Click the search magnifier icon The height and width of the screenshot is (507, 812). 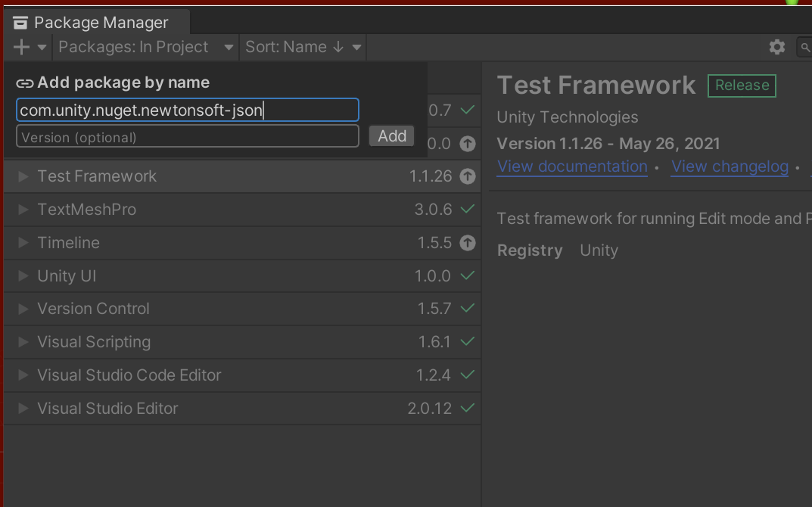[804, 47]
